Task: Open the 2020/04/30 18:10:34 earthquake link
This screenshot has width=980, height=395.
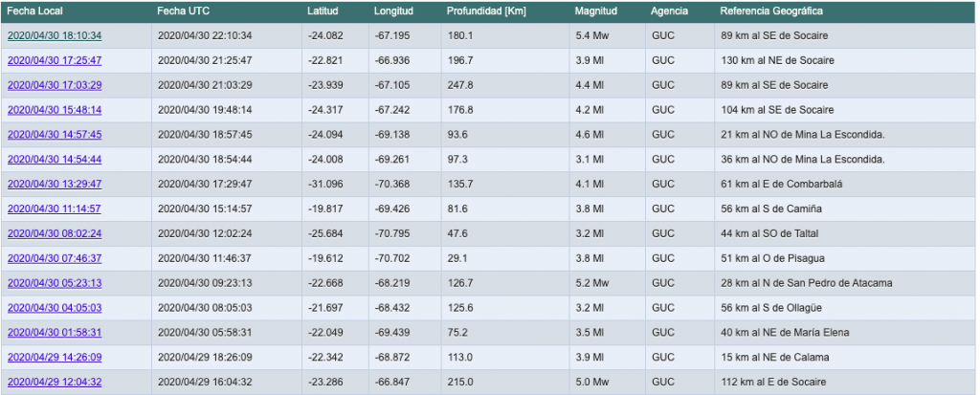Action: click(55, 35)
